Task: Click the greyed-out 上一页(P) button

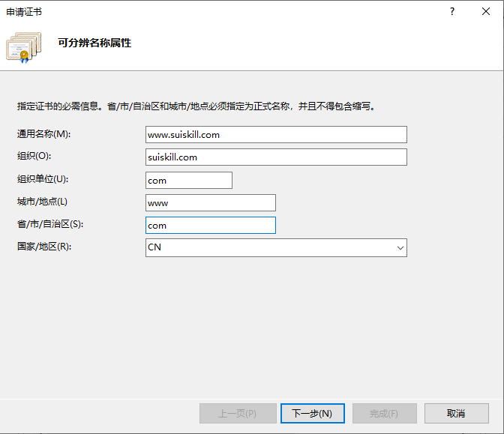Action: point(237,413)
